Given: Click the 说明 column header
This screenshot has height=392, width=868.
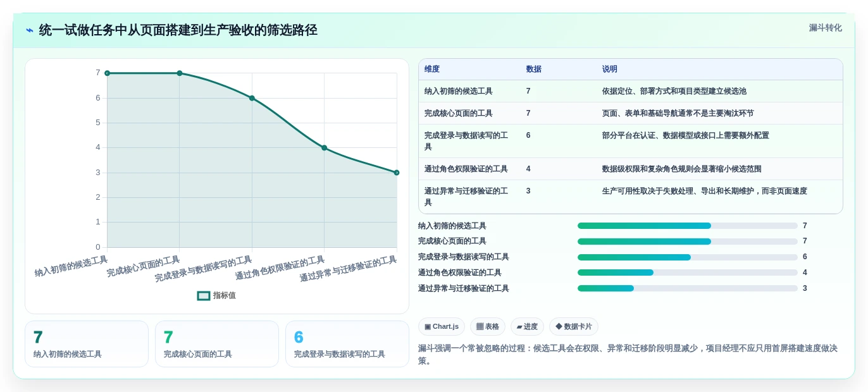Looking at the screenshot, I should click(610, 69).
